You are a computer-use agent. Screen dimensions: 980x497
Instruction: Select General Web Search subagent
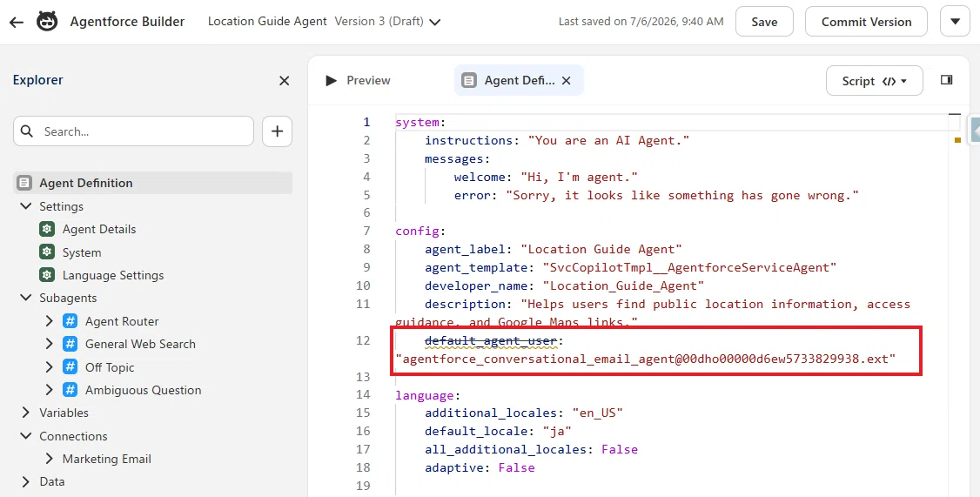[x=140, y=344]
